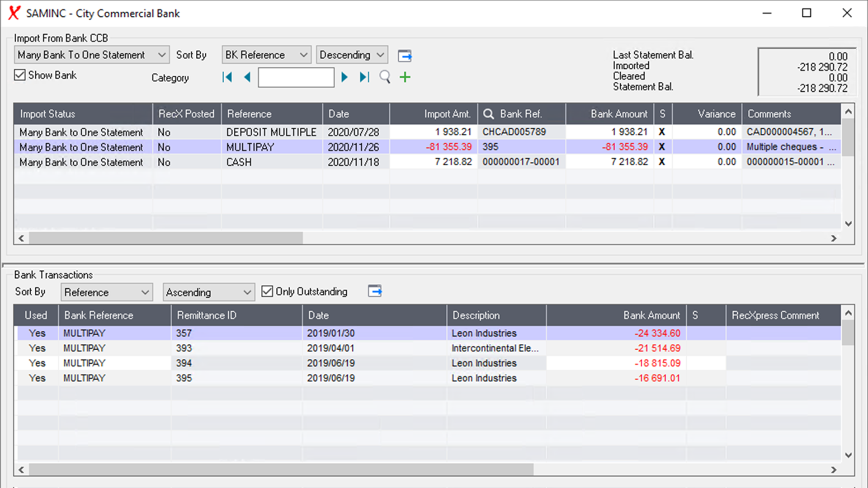Click export icon in Bank Transactions section
Image resolution: width=868 pixels, height=488 pixels.
375,291
